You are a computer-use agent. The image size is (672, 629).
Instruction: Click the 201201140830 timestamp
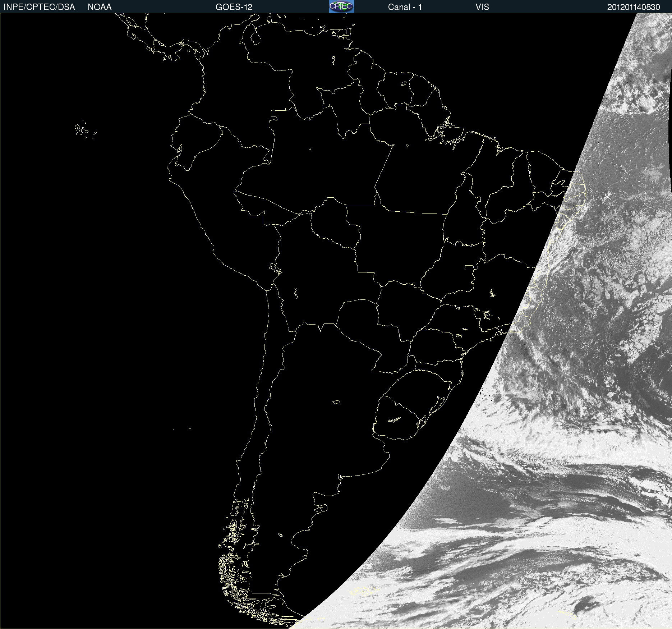point(634,7)
